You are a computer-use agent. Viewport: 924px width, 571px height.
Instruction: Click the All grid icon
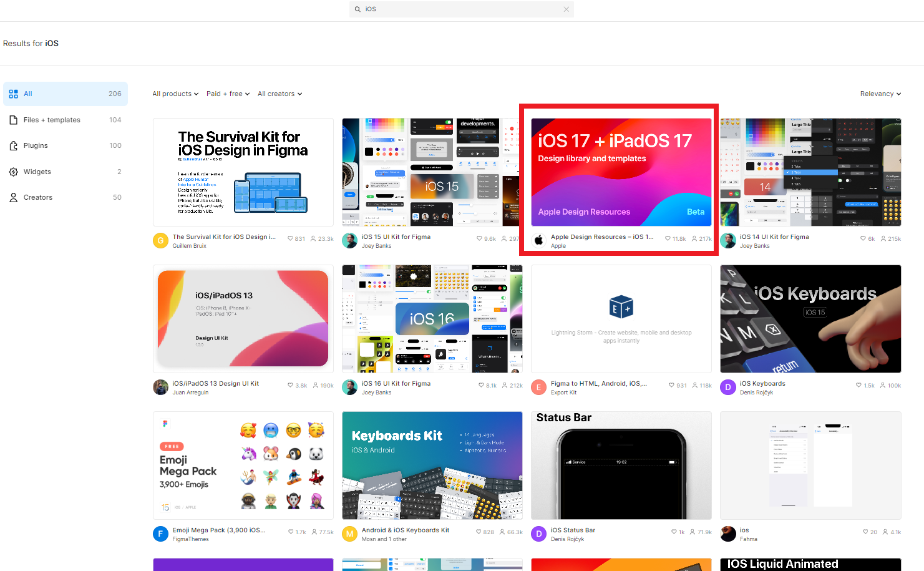[x=14, y=94]
